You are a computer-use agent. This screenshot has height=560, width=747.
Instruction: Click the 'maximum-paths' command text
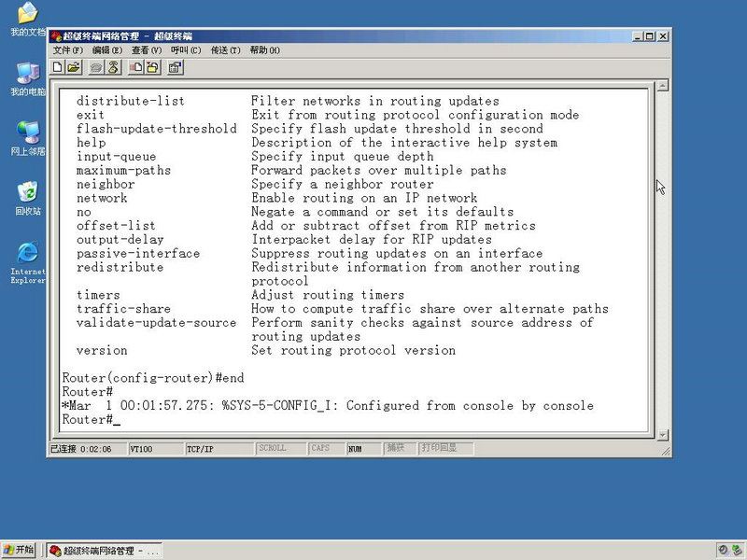pos(123,170)
